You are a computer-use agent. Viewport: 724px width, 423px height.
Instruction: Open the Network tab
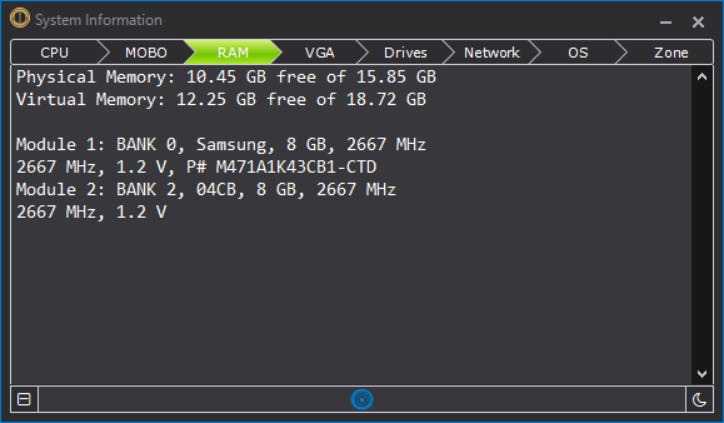pyautogui.click(x=491, y=52)
